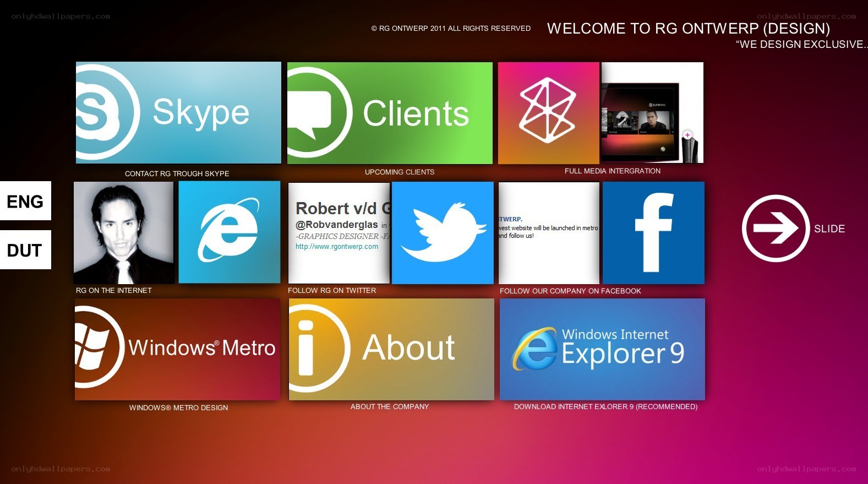Click the black-and-white portrait photo tile
Screen dimensions: 868x484
124,232
